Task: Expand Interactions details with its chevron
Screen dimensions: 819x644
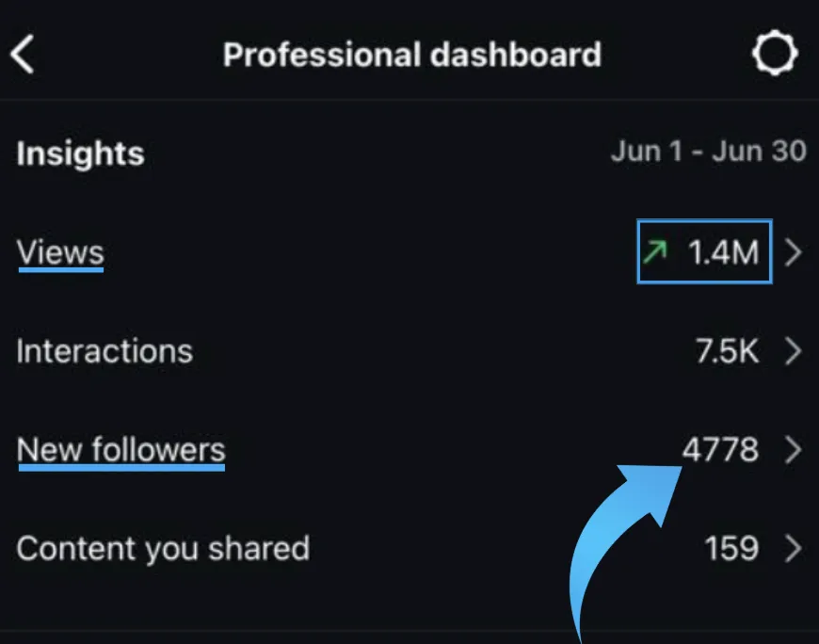Action: pyautogui.click(x=793, y=350)
